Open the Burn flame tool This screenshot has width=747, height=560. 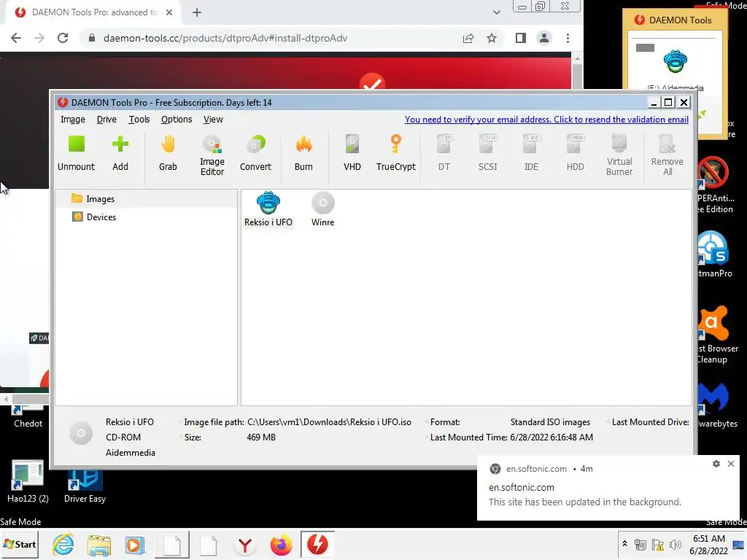pyautogui.click(x=303, y=154)
